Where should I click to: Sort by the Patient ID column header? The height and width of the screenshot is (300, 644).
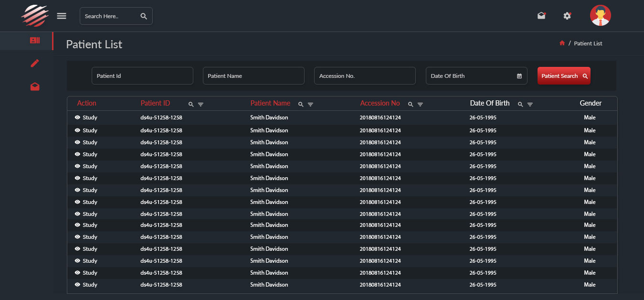point(155,103)
